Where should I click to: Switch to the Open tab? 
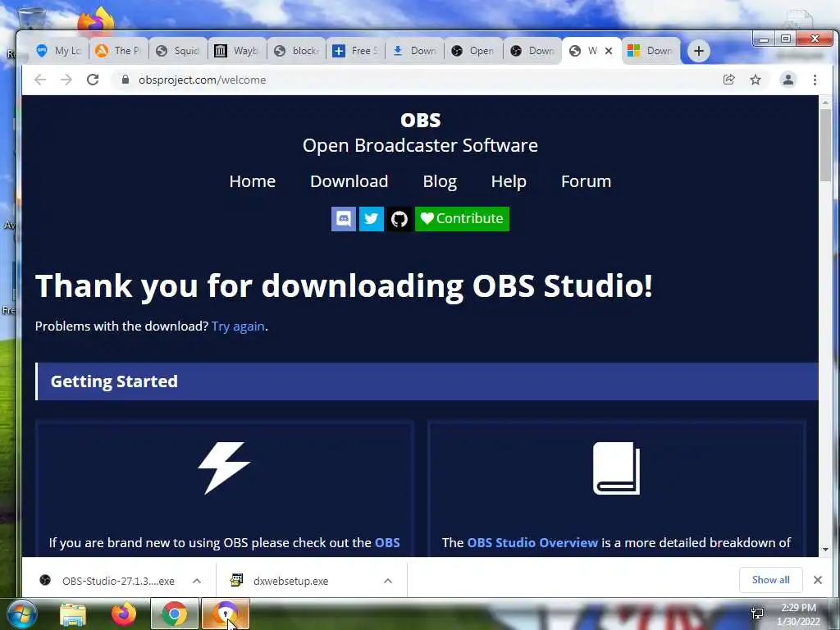[x=473, y=51]
